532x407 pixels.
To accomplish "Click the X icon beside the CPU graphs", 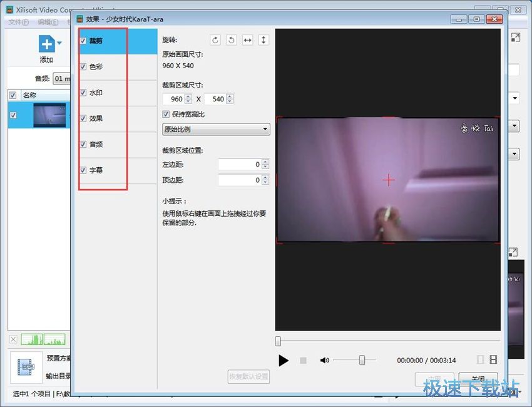I will 13,339.
